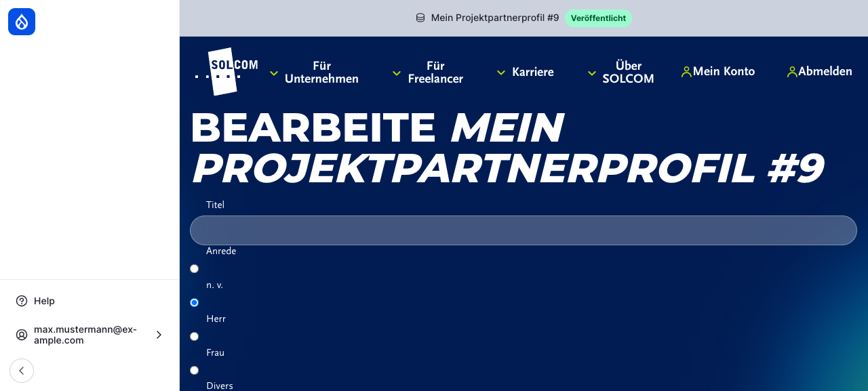Click the Help question mark icon
868x391 pixels.
pyautogui.click(x=22, y=301)
